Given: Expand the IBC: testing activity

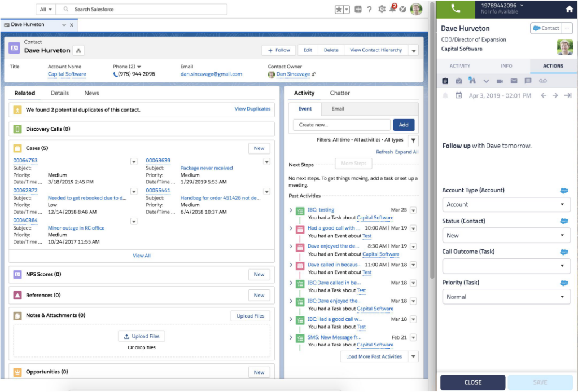Looking at the screenshot, I should [x=291, y=210].
